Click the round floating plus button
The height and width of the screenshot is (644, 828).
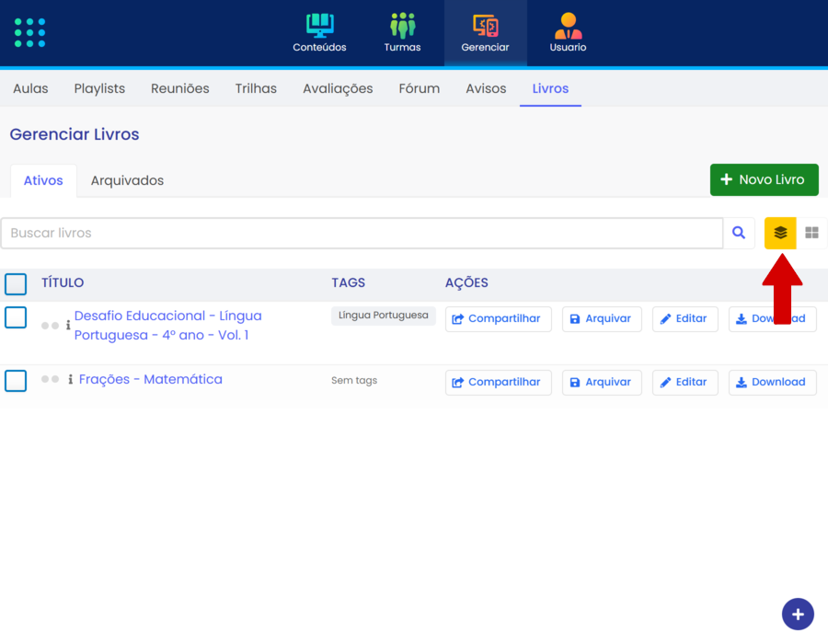[798, 614]
